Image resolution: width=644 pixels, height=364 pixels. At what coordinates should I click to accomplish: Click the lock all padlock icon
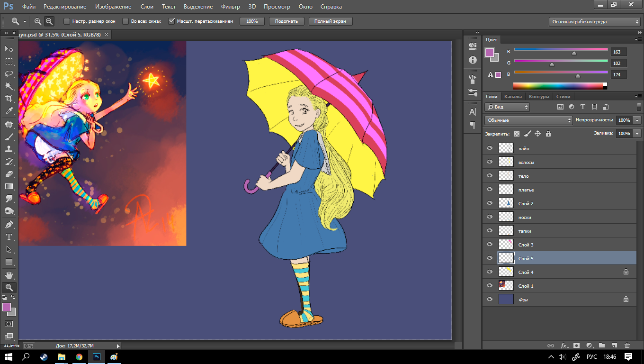[x=548, y=134]
